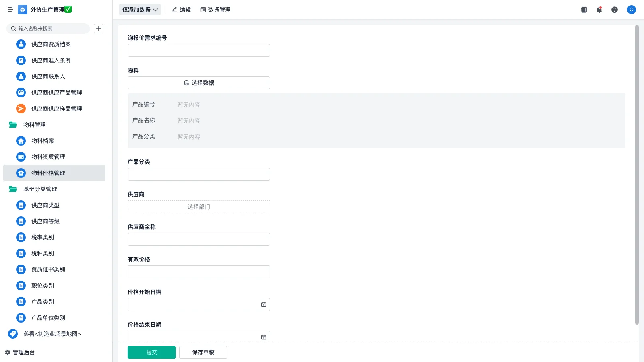Image resolution: width=644 pixels, height=362 pixels.
Task: Click the dark panel icon in top bar
Action: pos(584,10)
